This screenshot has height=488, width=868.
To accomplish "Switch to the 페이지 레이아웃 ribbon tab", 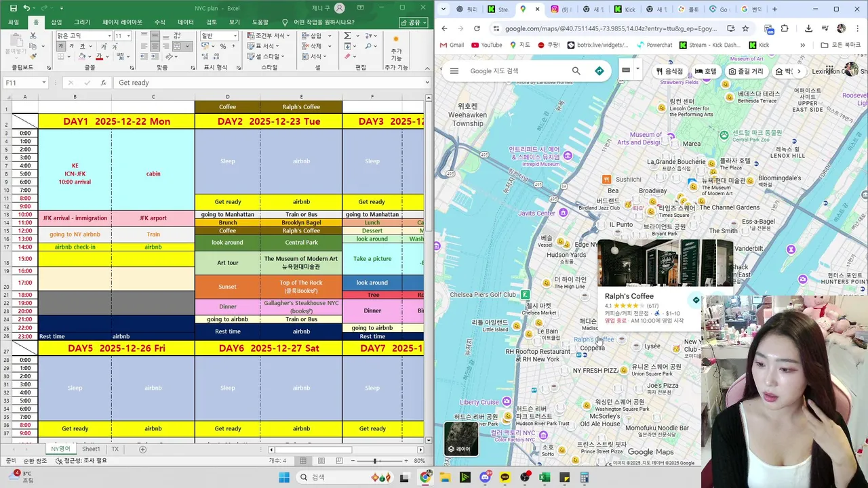I will (123, 22).
